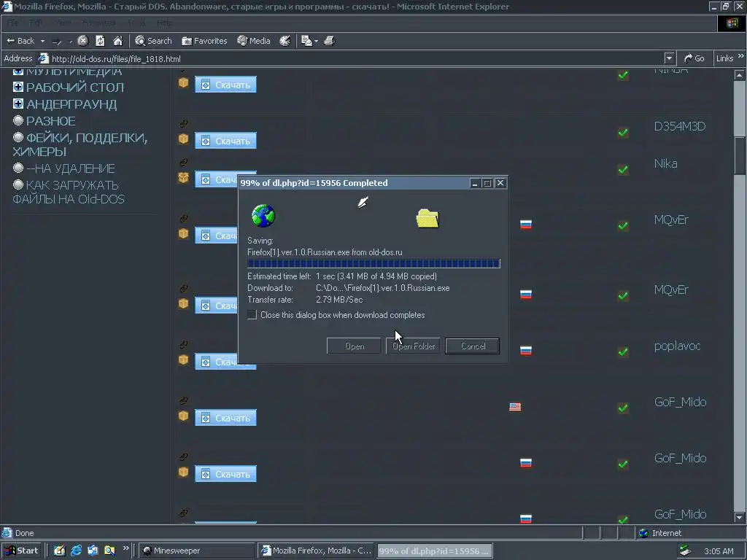Image resolution: width=747 pixels, height=560 pixels.
Task: Open КАК ЗАГРУЖАТЬ ФАЙЛЫ НА Old-DOS link
Action: point(69,192)
